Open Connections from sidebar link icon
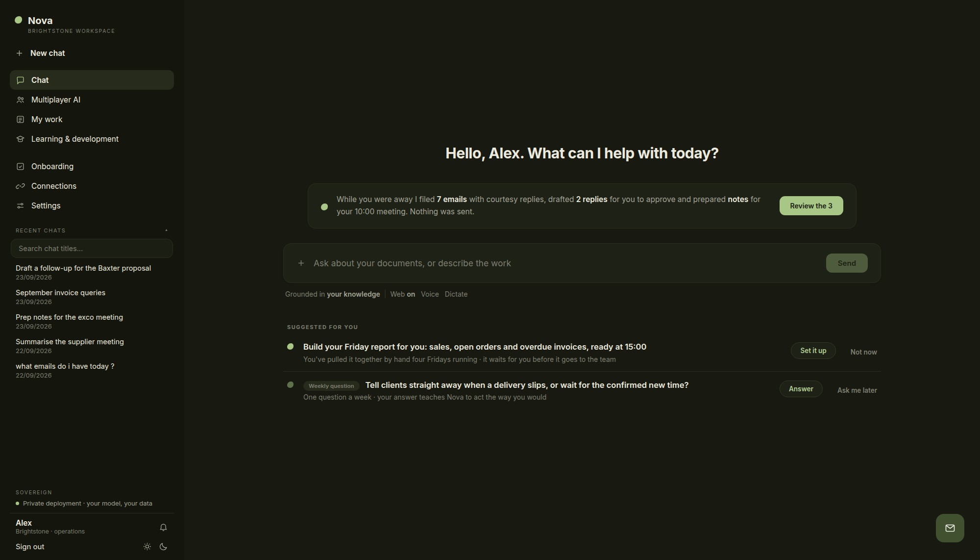This screenshot has height=560, width=980. click(20, 186)
